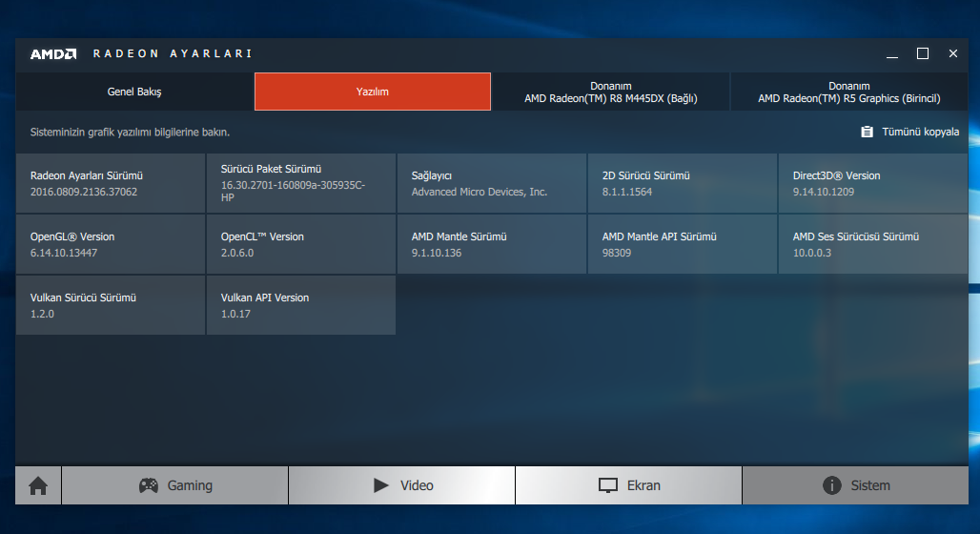Screen dimensions: 980x534
Task: Click the Sisteminizin grafik yazılımı description text
Action: (130, 132)
